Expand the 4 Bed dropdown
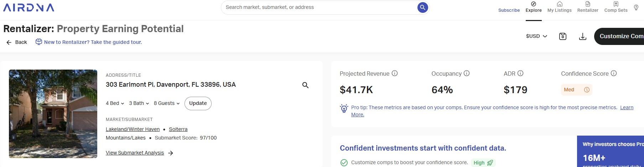644x167 pixels. pyautogui.click(x=115, y=103)
